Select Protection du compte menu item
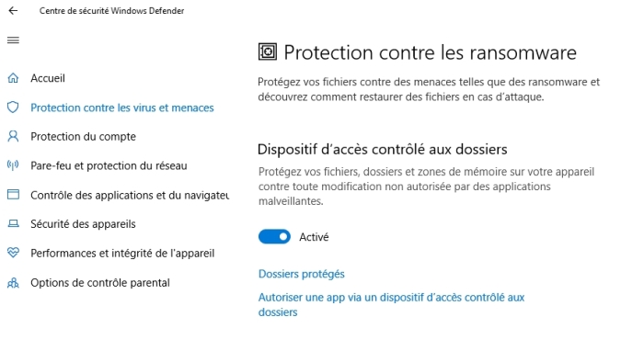644x351 pixels. 84,136
